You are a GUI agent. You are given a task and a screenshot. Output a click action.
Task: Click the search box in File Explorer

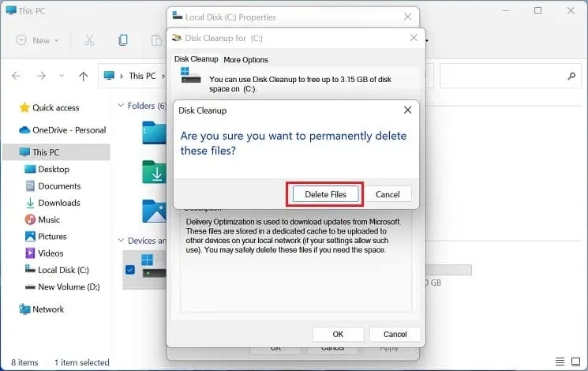511,76
